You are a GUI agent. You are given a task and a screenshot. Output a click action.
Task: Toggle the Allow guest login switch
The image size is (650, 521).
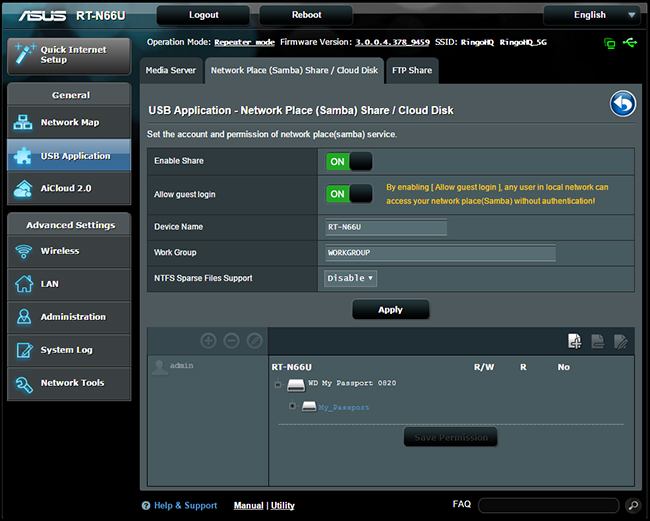[349, 193]
